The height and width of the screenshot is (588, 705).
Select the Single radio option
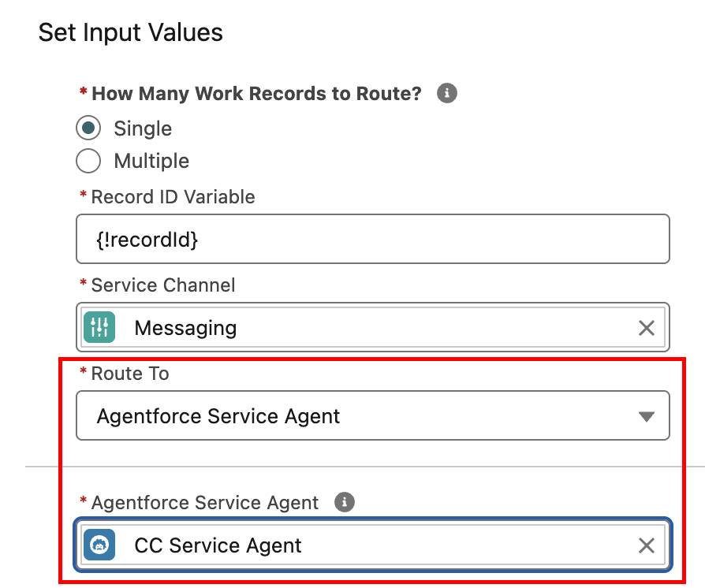click(x=88, y=128)
